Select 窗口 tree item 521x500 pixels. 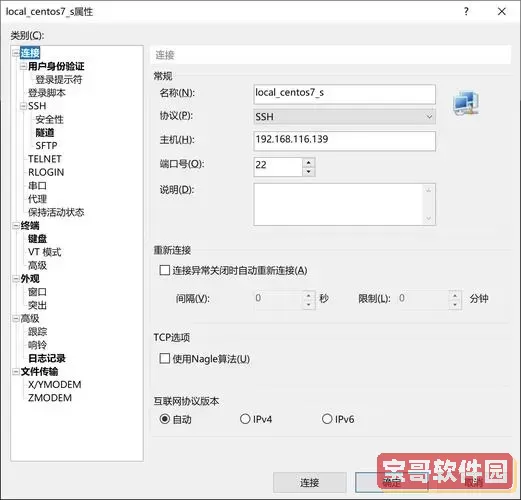[x=37, y=292]
